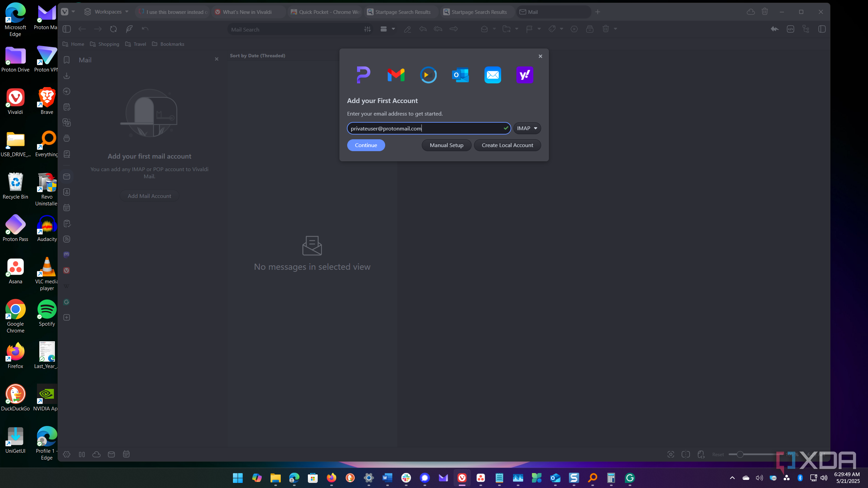
Task: Open mail search filter options icon
Action: pos(367,29)
